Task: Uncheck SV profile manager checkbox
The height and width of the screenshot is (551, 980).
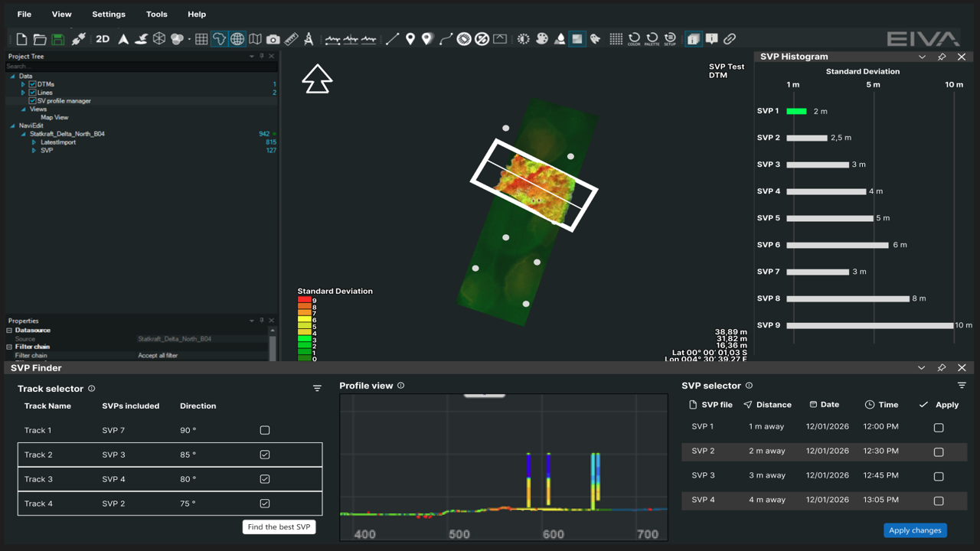Action: pyautogui.click(x=32, y=101)
